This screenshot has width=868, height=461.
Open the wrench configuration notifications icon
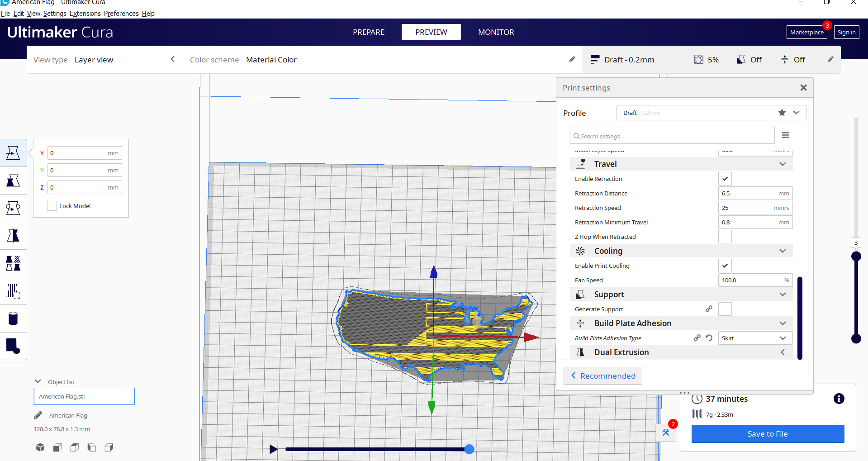tap(666, 432)
